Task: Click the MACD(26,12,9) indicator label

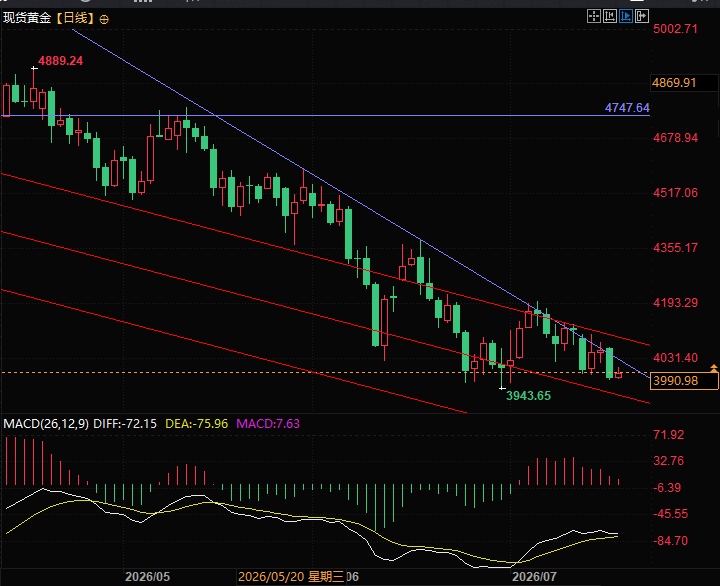Action: click(46, 424)
